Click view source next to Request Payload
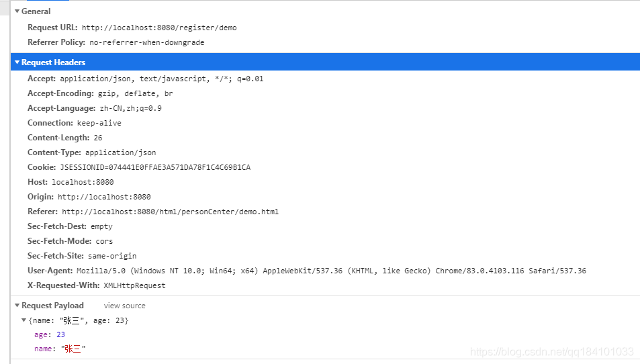 [x=124, y=306]
